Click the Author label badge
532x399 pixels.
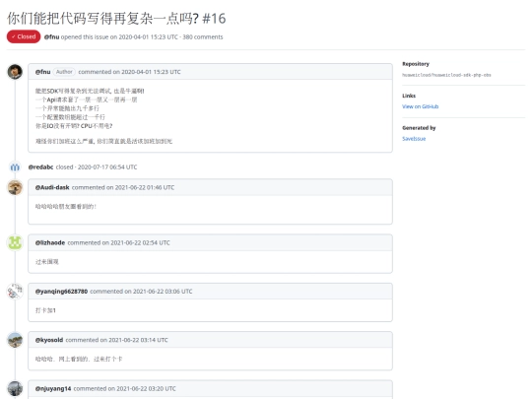(x=64, y=72)
